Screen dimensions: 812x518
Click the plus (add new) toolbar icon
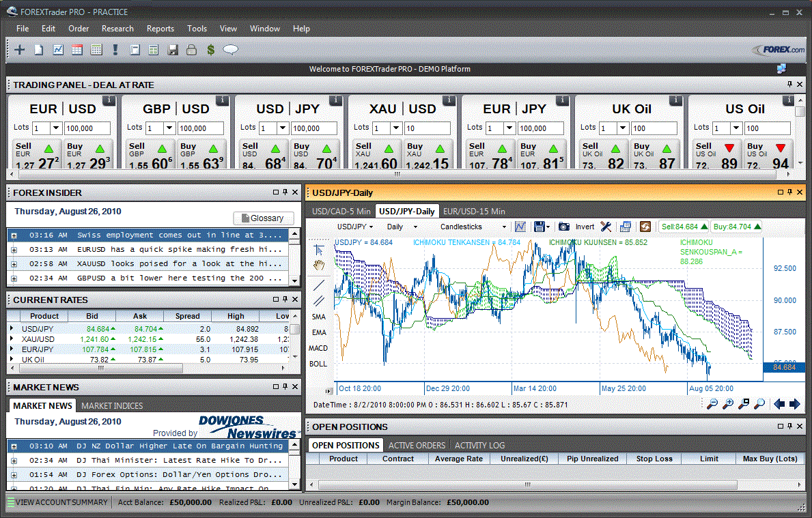pyautogui.click(x=20, y=50)
